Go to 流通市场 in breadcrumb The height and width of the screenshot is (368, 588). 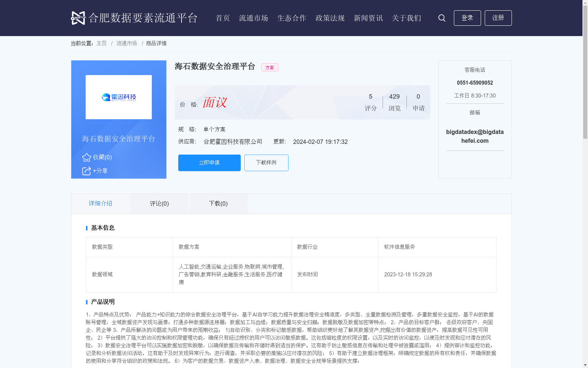click(x=127, y=43)
